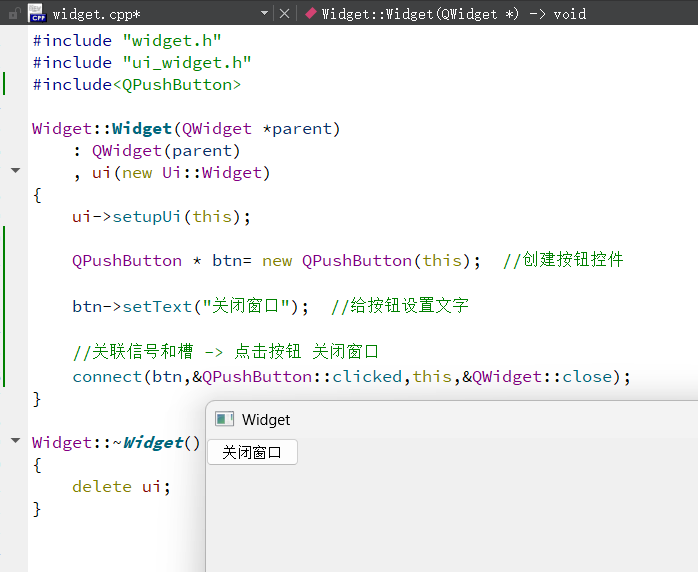Click the pink diamond symbol icon
The image size is (698, 572).
click(x=311, y=13)
